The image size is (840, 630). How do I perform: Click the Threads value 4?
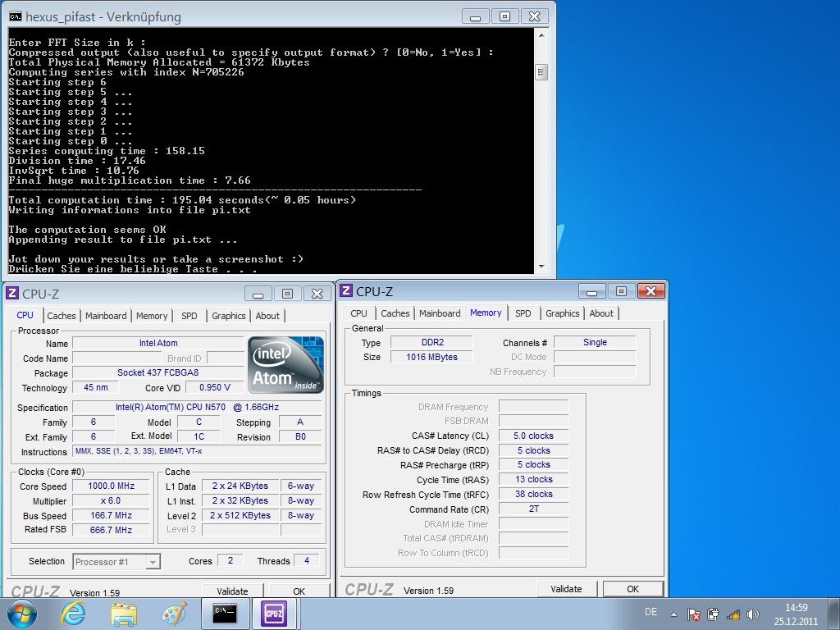pyautogui.click(x=307, y=560)
